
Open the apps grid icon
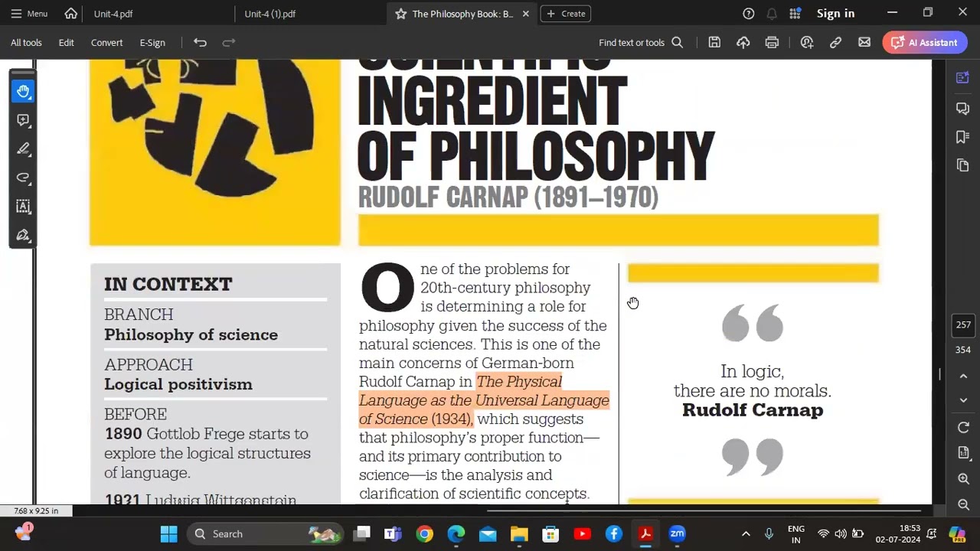click(795, 14)
